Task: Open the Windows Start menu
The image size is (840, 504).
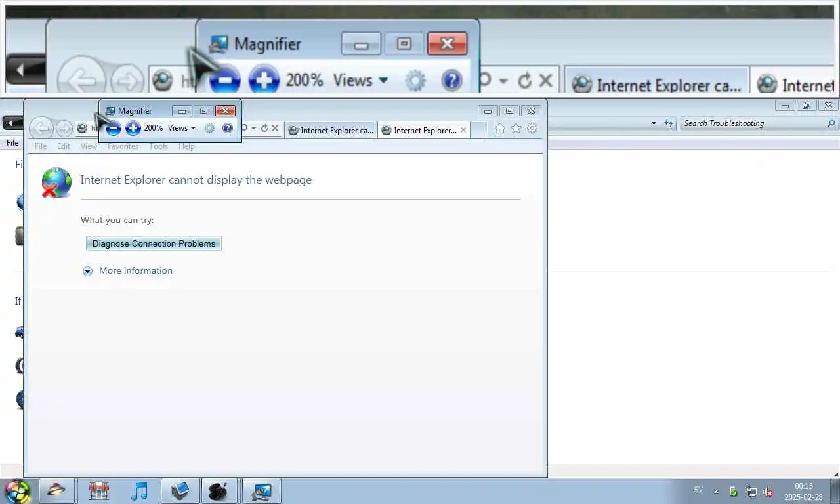Action: coord(18,491)
